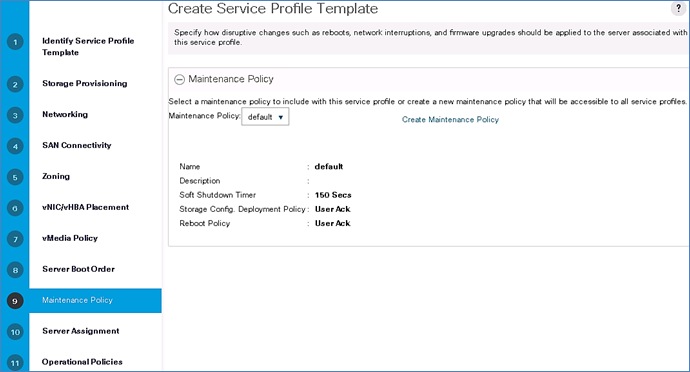The width and height of the screenshot is (690, 372).
Task: Click the 'Reboot Policy' label
Action: [205, 223]
